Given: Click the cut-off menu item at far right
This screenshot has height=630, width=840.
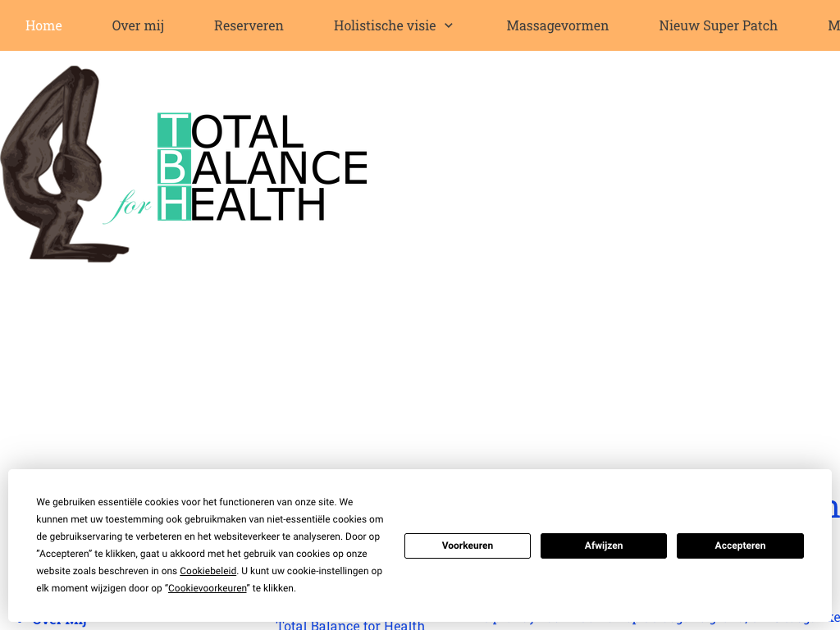Looking at the screenshot, I should tap(833, 25).
